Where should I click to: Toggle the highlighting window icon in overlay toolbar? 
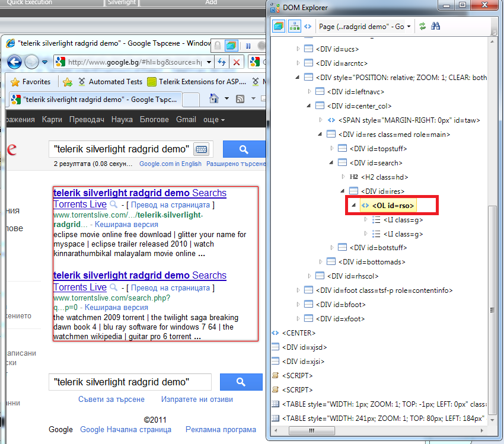point(231,46)
